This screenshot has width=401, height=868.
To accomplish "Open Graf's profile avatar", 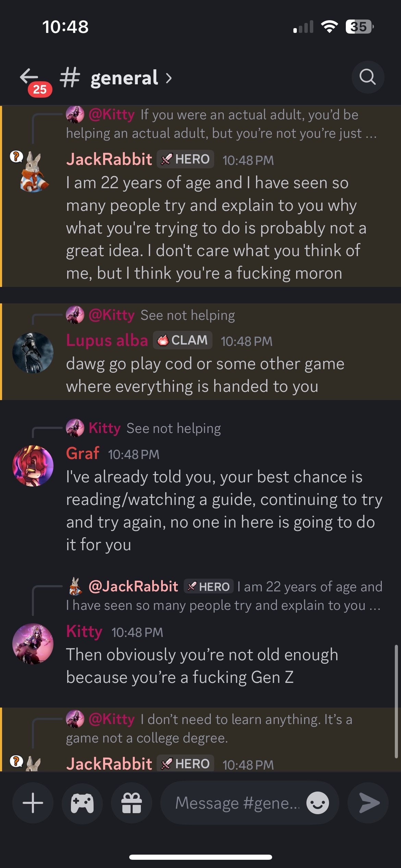I will click(x=33, y=466).
